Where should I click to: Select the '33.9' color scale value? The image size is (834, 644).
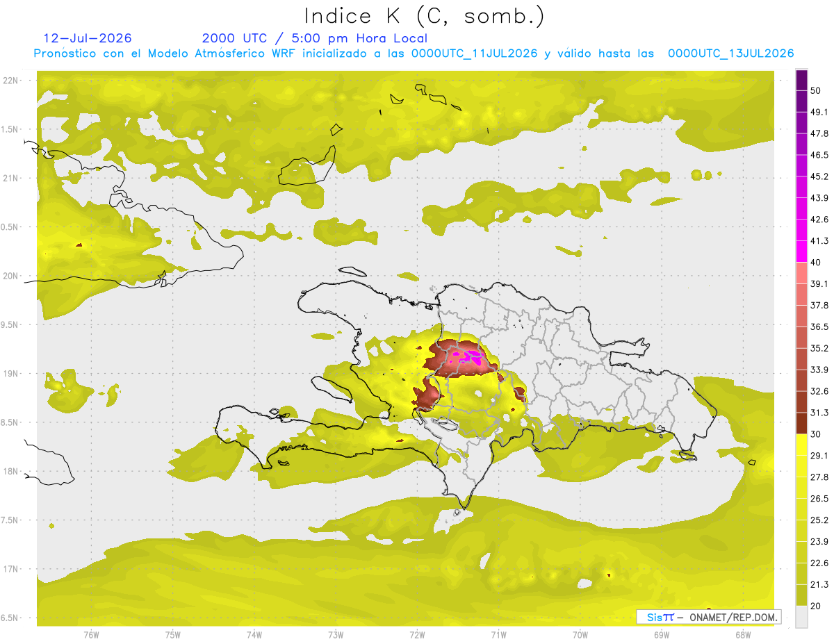click(x=819, y=370)
